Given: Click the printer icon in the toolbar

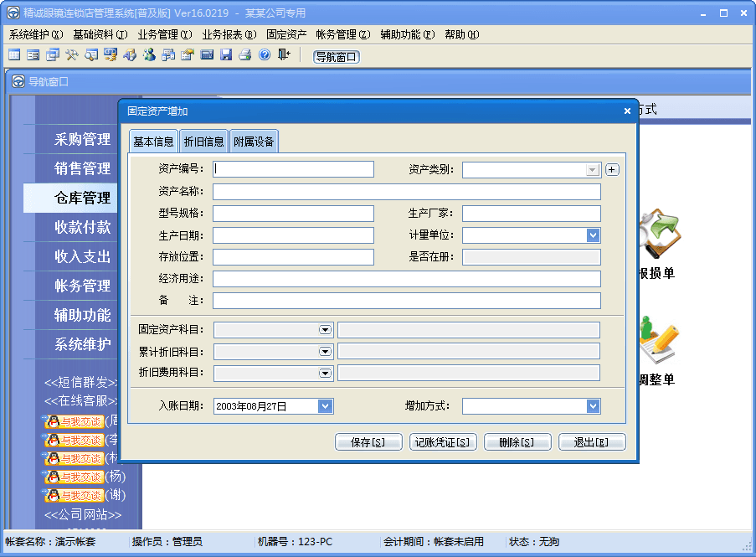Looking at the screenshot, I should 245,55.
